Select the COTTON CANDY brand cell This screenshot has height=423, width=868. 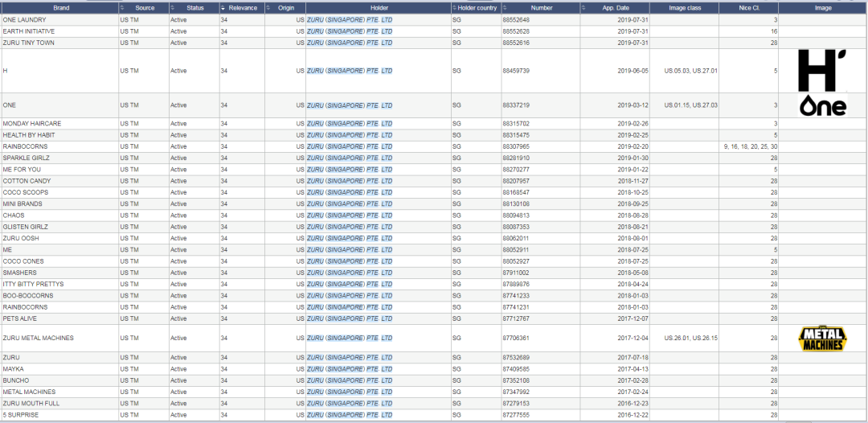(59, 181)
